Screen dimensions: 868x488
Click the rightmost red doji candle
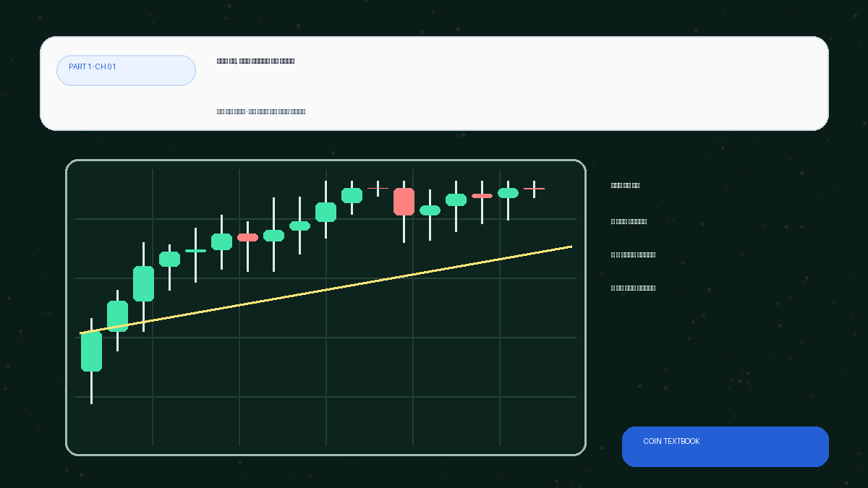534,189
